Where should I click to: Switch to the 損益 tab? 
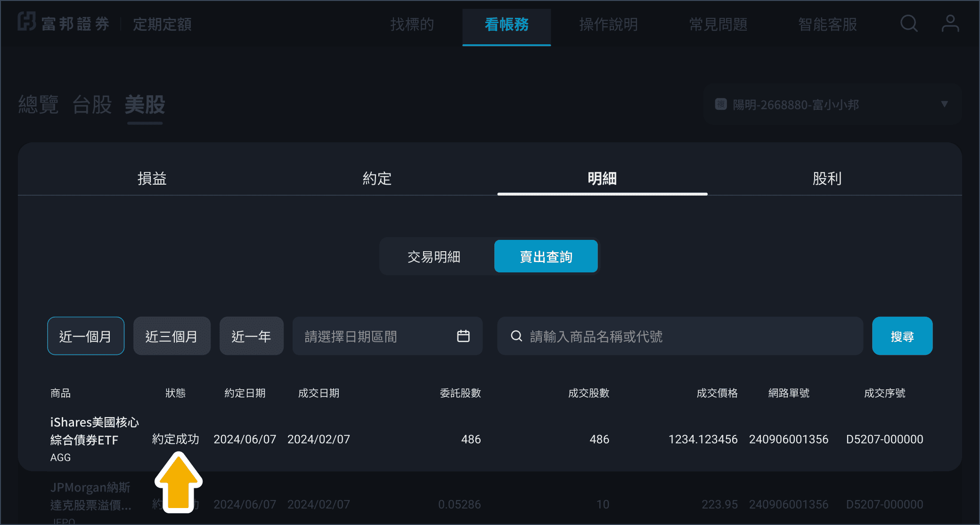pos(152,179)
